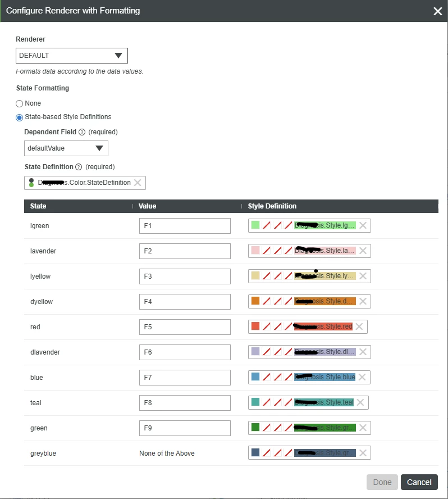The height and width of the screenshot is (499, 448).
Task: Click the blue color swatch
Action: point(255,377)
